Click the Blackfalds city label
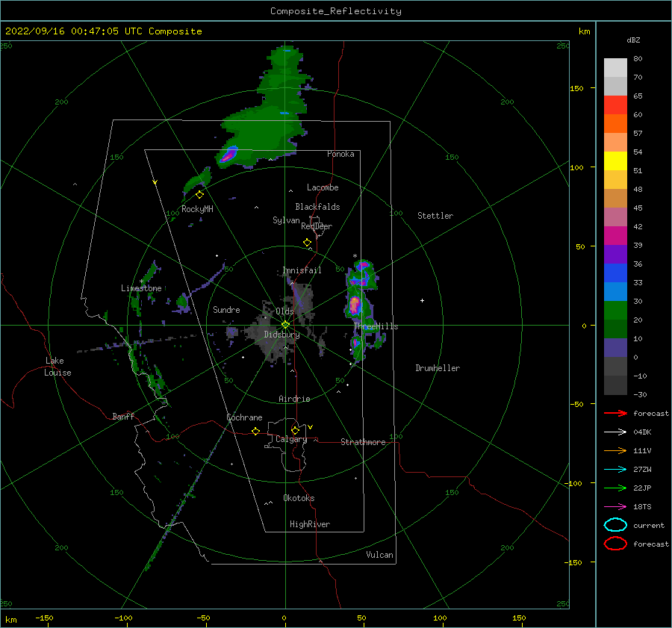 point(317,207)
